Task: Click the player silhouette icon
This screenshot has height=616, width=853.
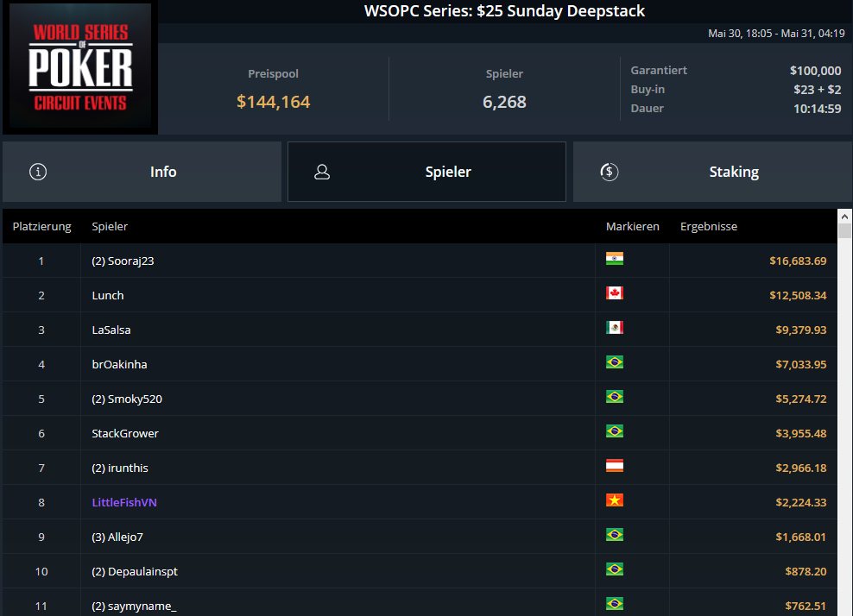Action: [322, 172]
